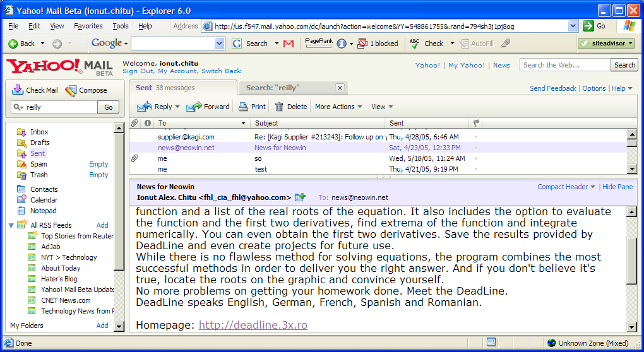
Task: Collapse the All RSS Feeds tree
Action: [11, 226]
